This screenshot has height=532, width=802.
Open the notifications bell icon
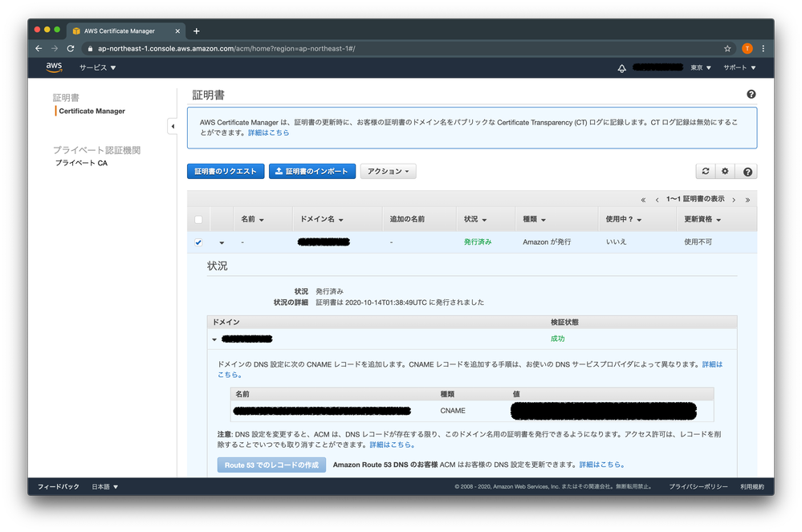pos(621,68)
